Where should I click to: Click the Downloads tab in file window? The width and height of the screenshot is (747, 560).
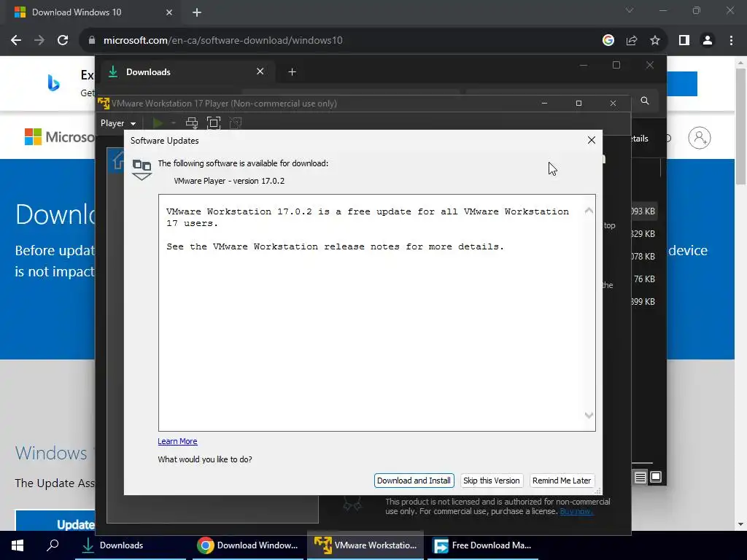[x=186, y=72]
